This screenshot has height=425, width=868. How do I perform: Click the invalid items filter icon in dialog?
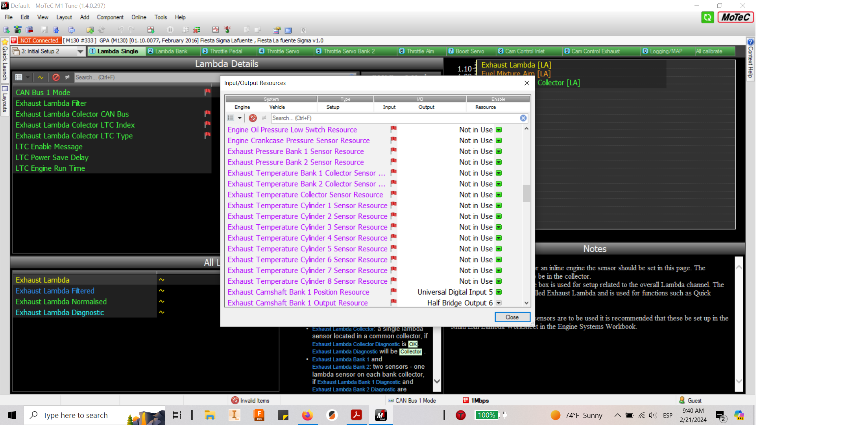pos(253,118)
